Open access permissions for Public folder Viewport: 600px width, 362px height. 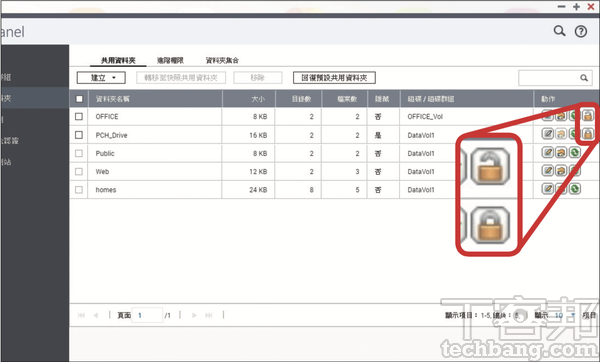pos(561,152)
